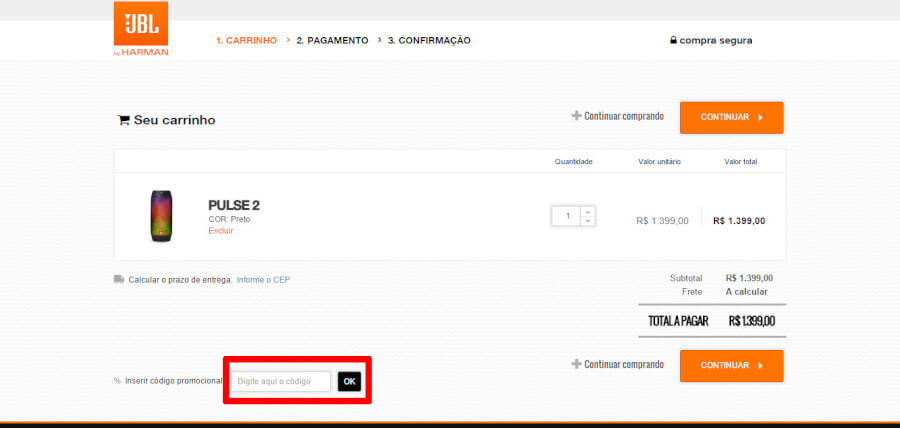Click the plus icon of bottom Continuar comprando
This screenshot has height=428, width=900.
(x=576, y=365)
